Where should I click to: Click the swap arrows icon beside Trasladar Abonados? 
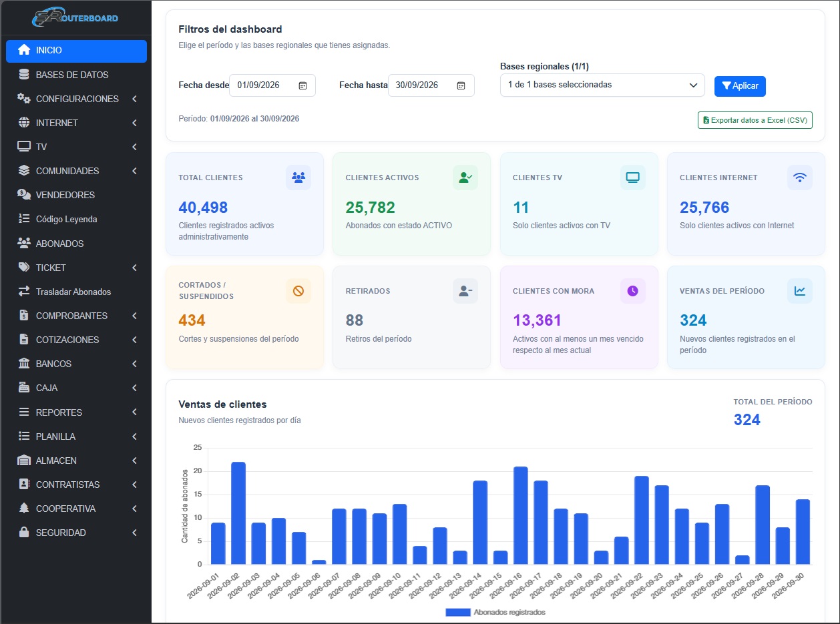tap(24, 292)
